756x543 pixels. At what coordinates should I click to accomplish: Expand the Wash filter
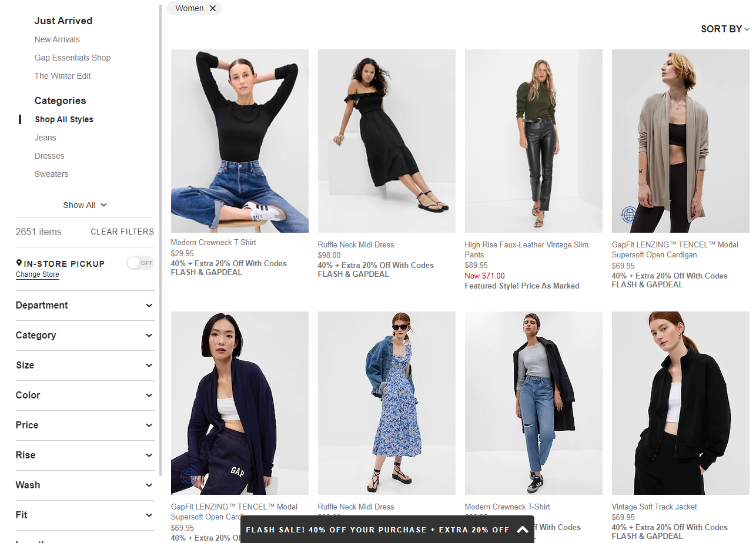pos(85,485)
